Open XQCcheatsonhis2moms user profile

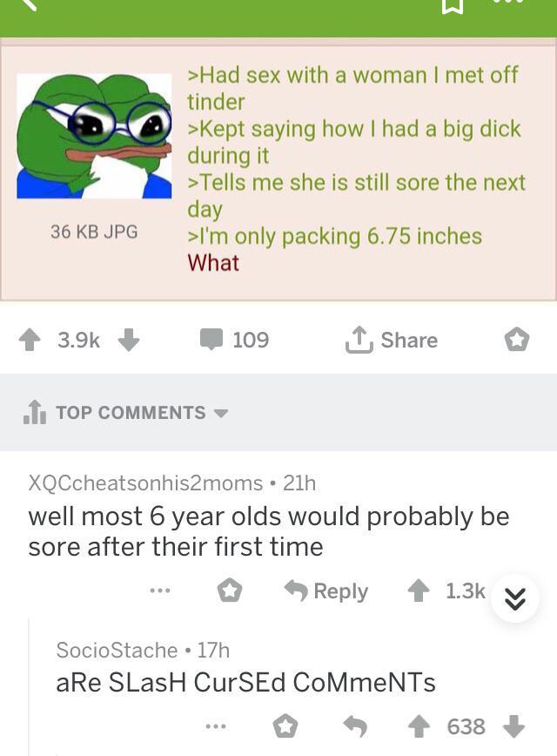[x=145, y=483]
